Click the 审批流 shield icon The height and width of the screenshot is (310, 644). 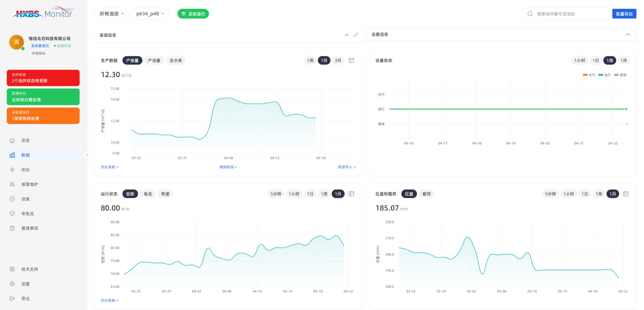[12, 214]
